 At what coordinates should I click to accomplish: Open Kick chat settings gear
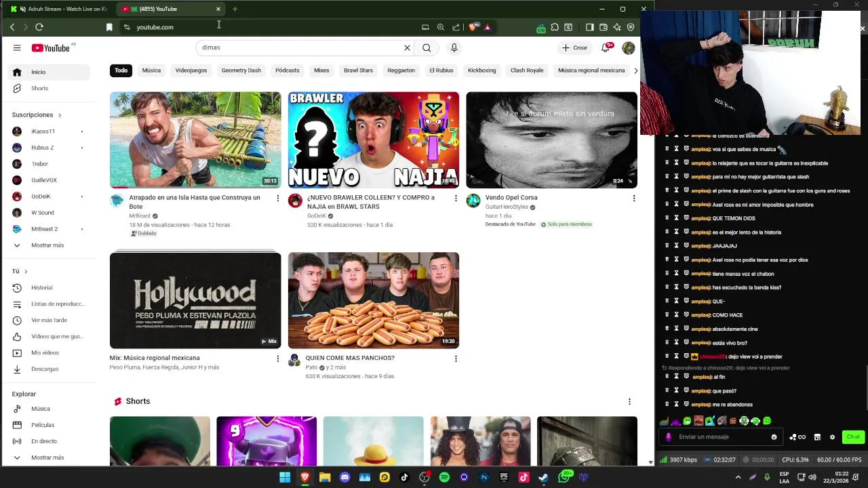(x=832, y=437)
